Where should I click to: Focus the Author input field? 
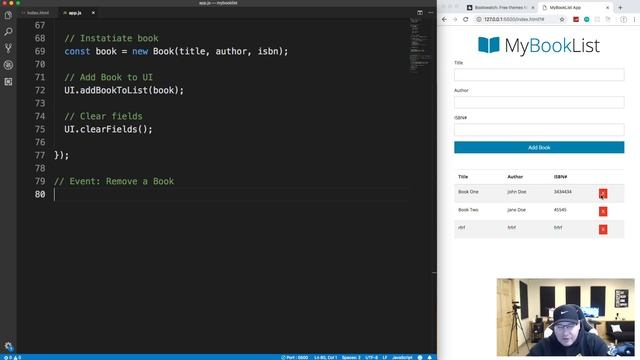tap(539, 102)
